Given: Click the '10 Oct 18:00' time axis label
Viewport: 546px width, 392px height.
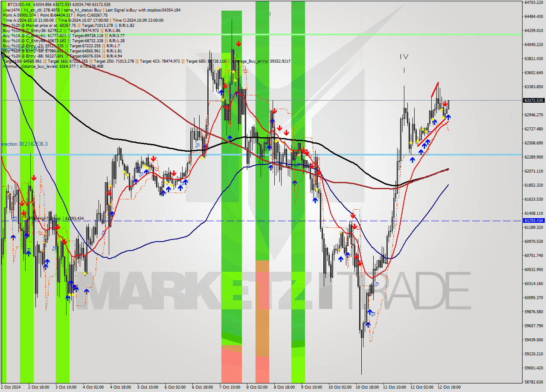Looking at the screenshot, I should pyautogui.click(x=367, y=387).
